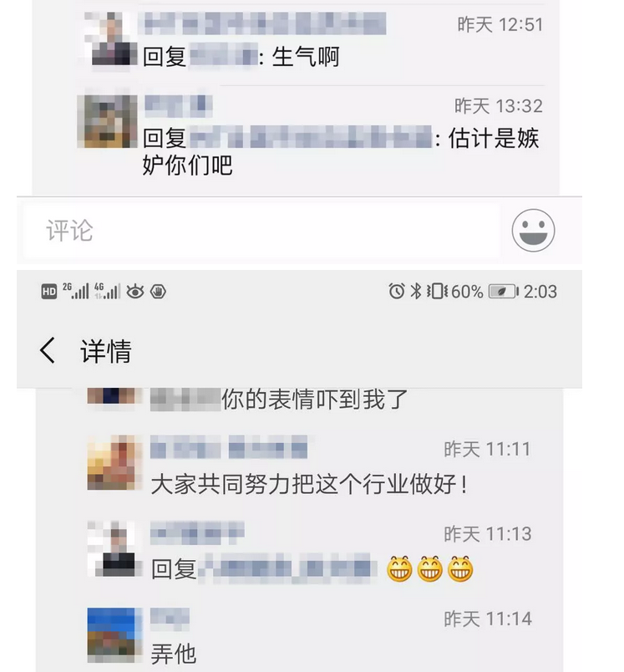
Task: Tap the 详情 page title
Action: [106, 351]
